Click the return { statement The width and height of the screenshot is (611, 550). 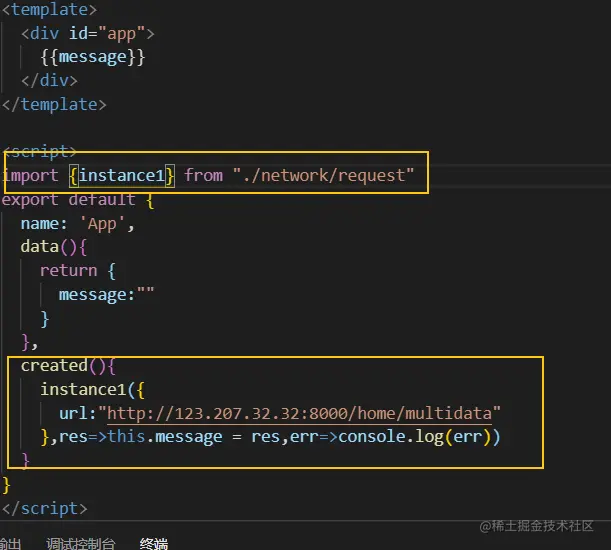(78, 271)
